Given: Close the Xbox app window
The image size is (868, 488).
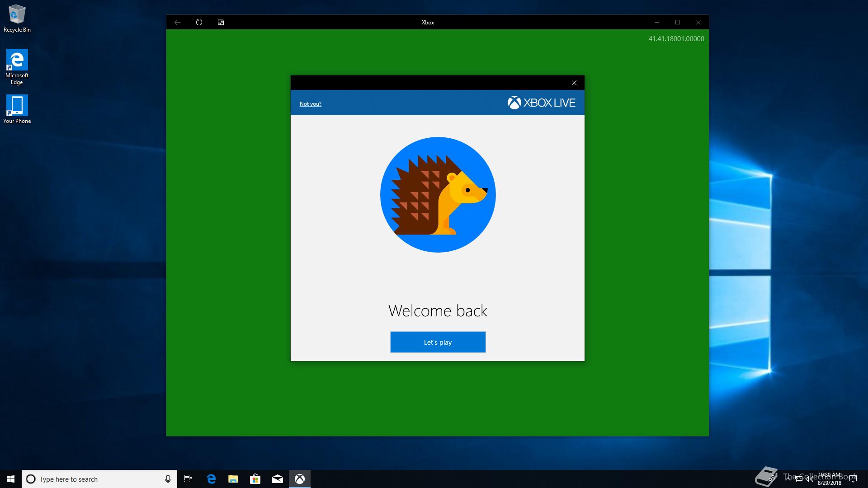Looking at the screenshot, I should pyautogui.click(x=698, y=22).
